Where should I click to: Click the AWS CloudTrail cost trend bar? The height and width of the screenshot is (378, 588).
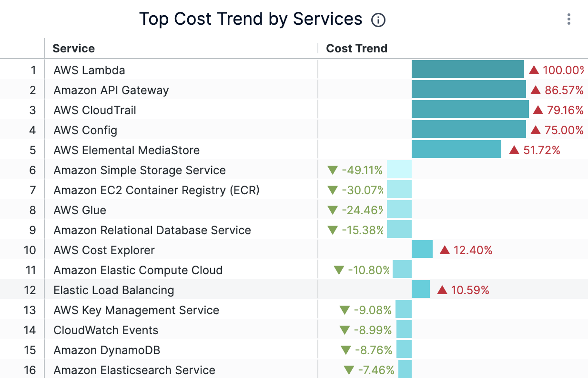470,110
